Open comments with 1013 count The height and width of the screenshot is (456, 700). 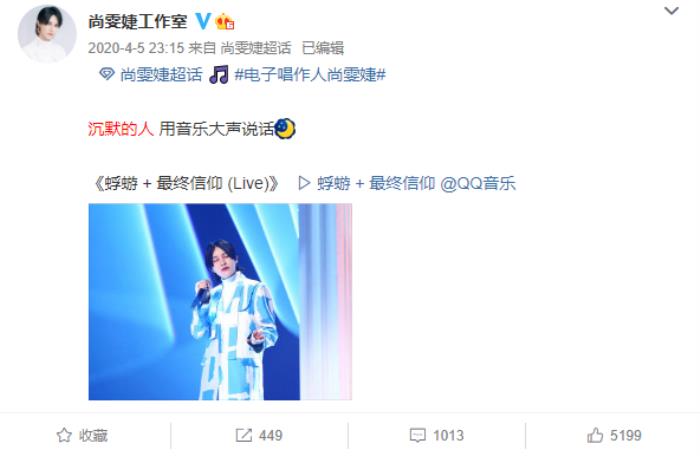437,435
